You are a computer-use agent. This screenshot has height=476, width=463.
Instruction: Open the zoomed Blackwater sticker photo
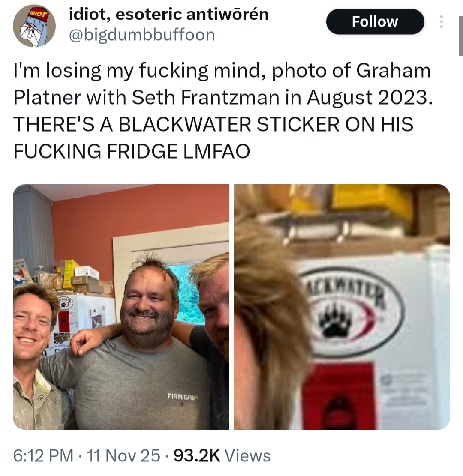pyautogui.click(x=342, y=307)
